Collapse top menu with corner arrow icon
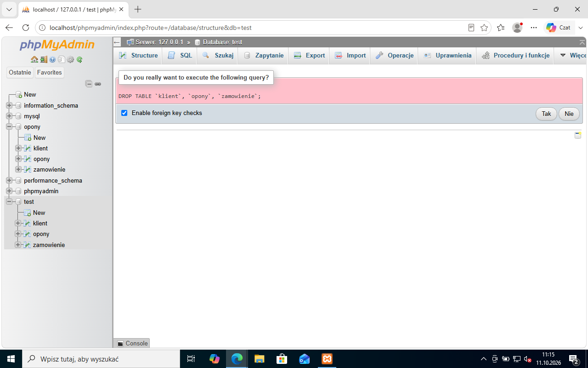This screenshot has height=368, width=588. 582,42
